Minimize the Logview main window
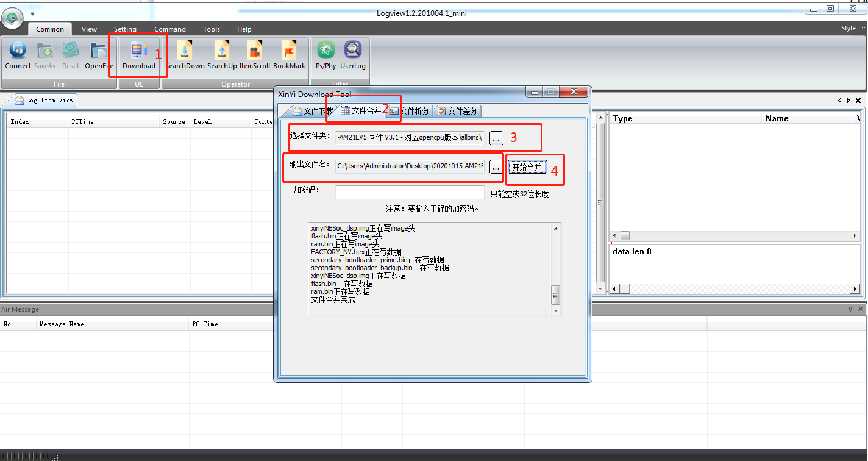 click(x=814, y=9)
